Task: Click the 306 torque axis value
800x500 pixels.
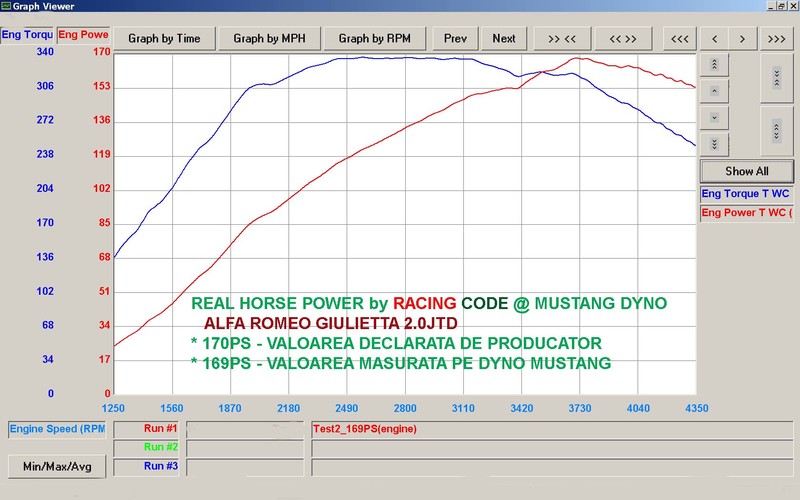Action: [x=45, y=86]
